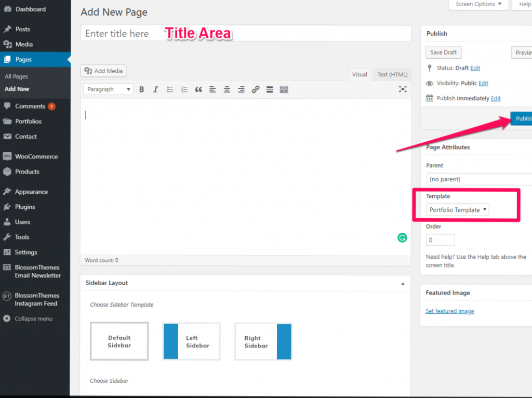The width and height of the screenshot is (532, 398).
Task: Collapse the Sidebar Layout panel
Action: 403,283
